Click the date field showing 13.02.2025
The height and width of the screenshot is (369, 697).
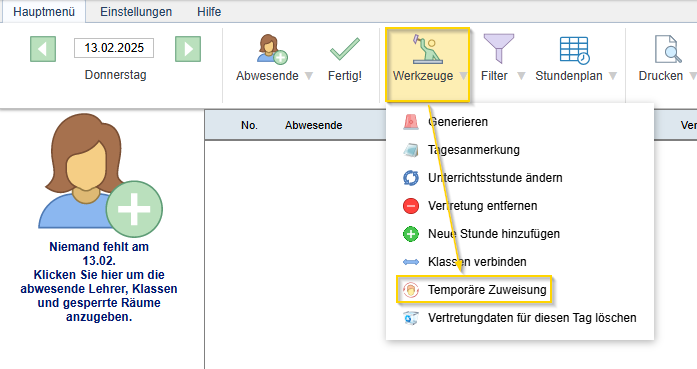[114, 48]
